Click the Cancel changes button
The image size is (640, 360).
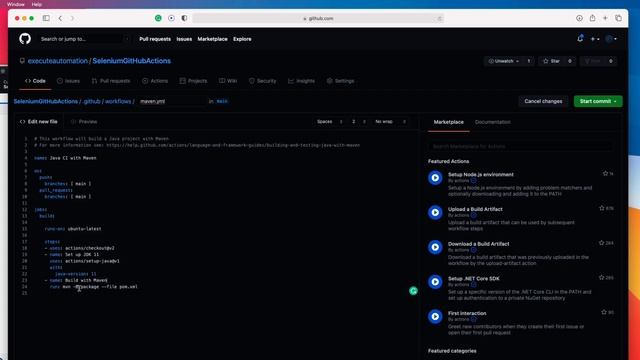point(543,101)
